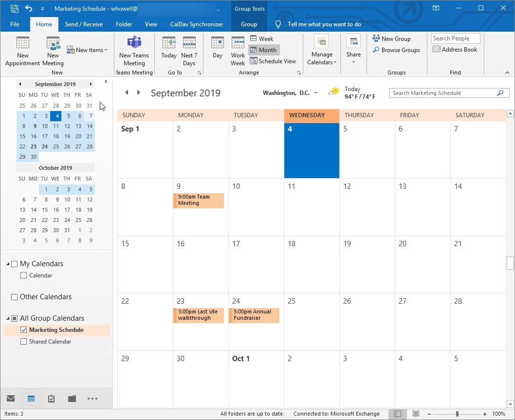The image size is (515, 420).
Task: Click the Schedule View button
Action: point(273,61)
